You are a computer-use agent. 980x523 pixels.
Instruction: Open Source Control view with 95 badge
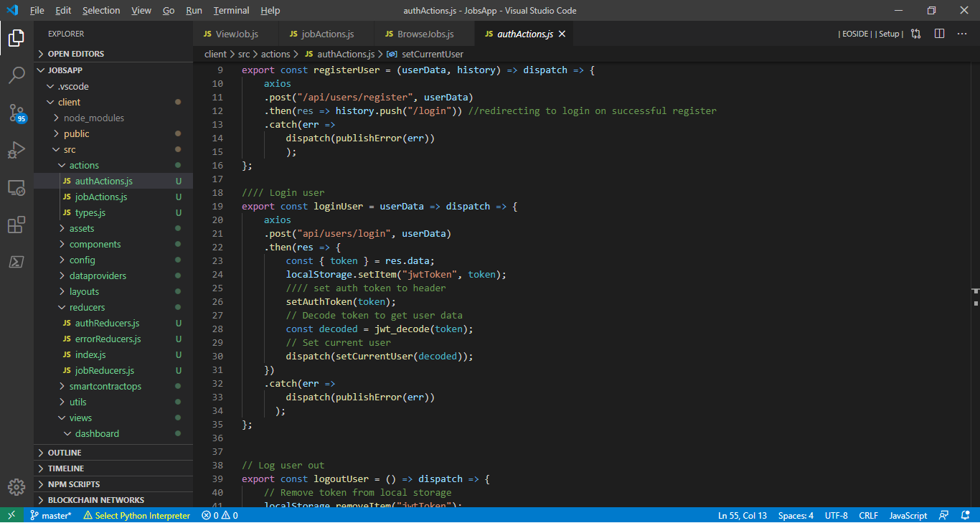click(17, 113)
